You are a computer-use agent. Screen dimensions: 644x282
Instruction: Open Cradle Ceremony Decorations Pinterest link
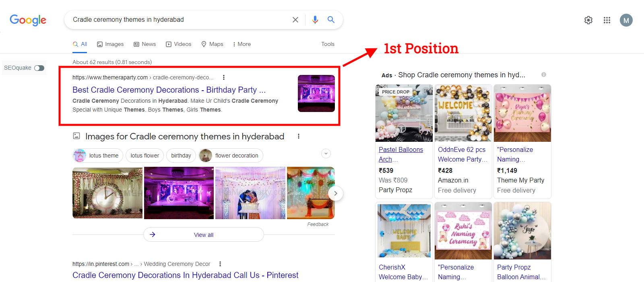pyautogui.click(x=185, y=275)
